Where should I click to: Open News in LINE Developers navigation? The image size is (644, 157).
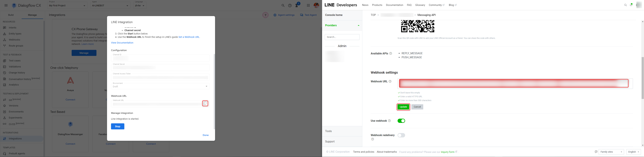point(365,5)
